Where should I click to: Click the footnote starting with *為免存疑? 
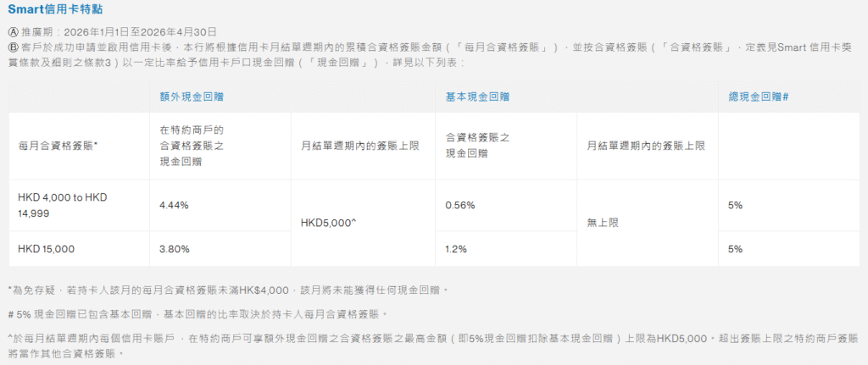[x=227, y=290]
